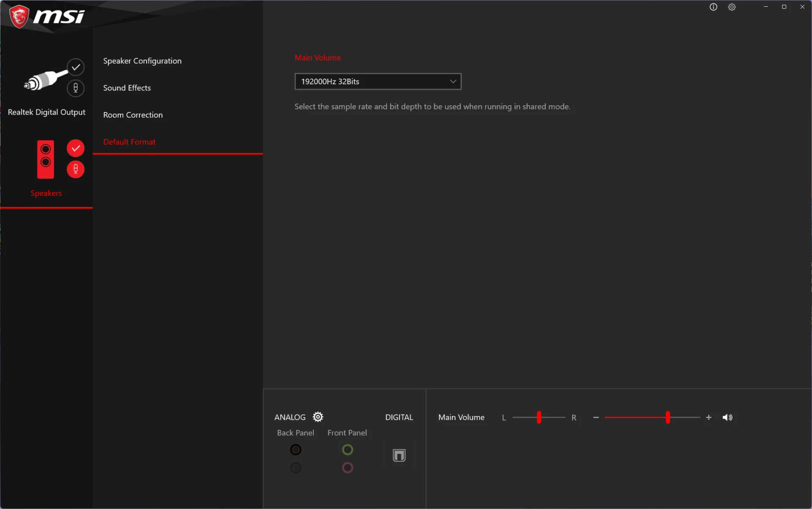Open the Sound Effects tab
812x509 pixels.
pos(127,88)
